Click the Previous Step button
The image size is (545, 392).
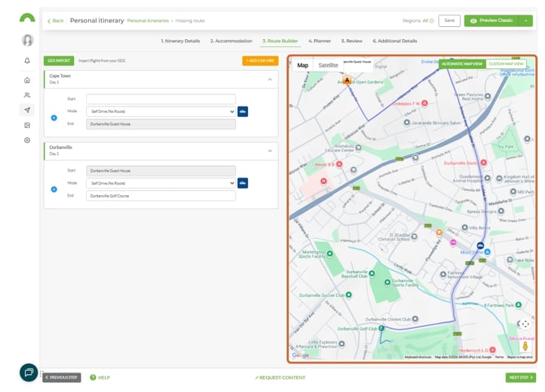[62, 377]
